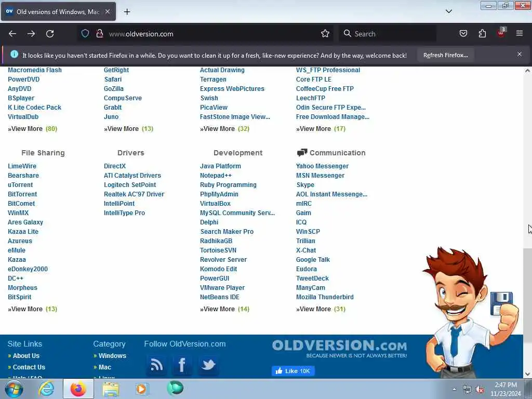The height and width of the screenshot is (399, 532).
Task: Open the Yahoo Messenger link
Action: pos(322,166)
